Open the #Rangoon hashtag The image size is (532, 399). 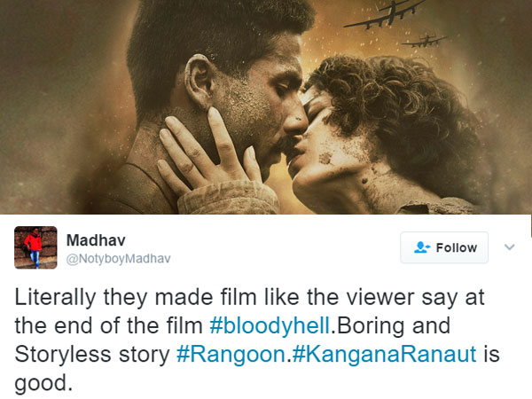[231, 354]
